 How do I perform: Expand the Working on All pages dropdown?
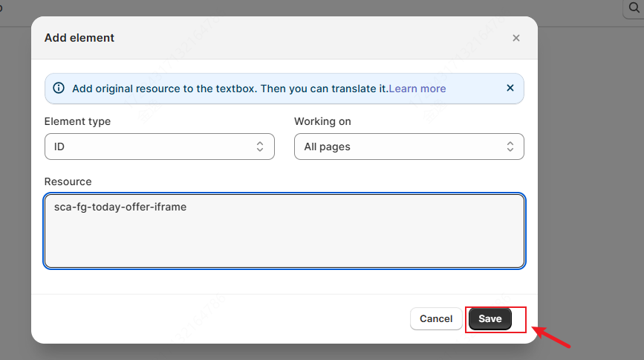tap(409, 147)
